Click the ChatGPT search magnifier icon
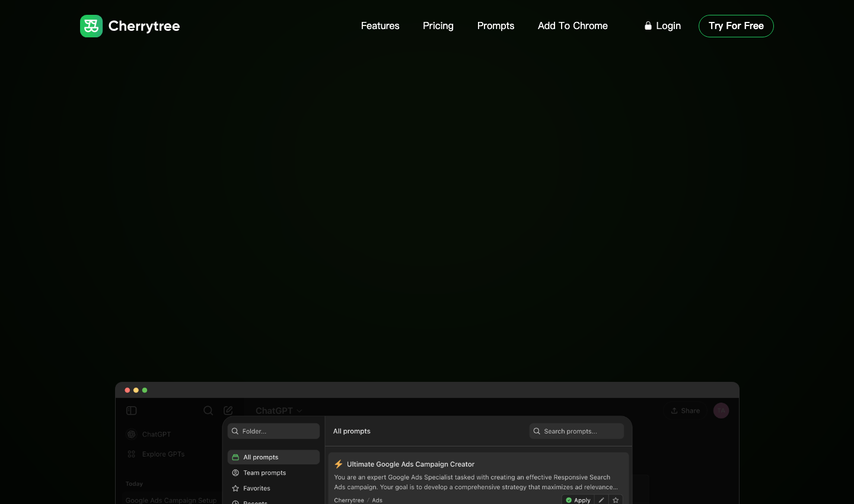The image size is (854, 504). click(208, 410)
